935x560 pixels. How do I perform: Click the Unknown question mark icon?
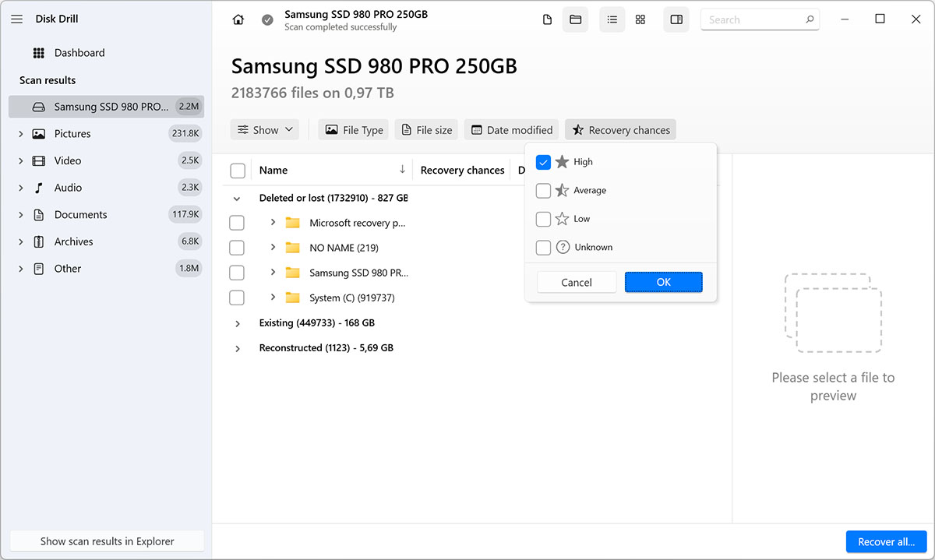[563, 247]
